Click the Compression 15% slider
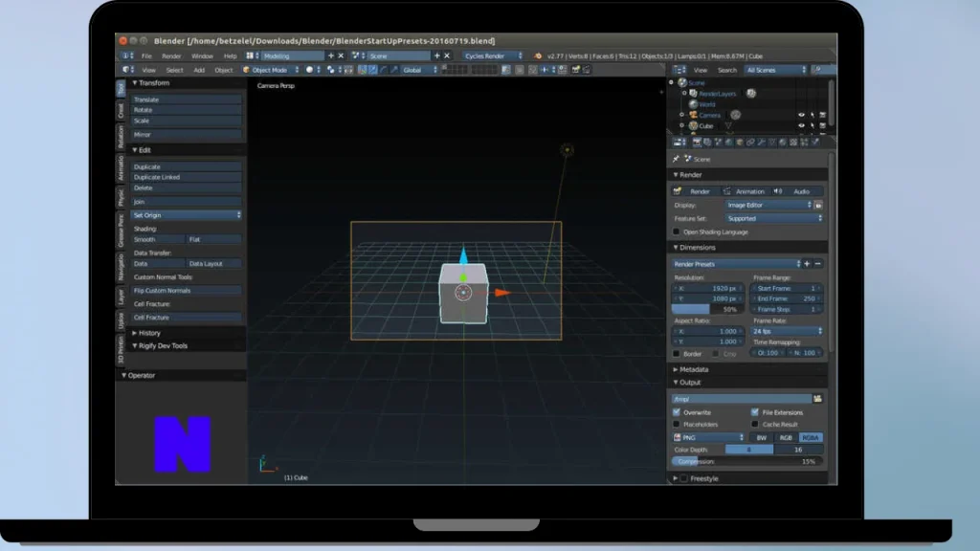This screenshot has height=551, width=980. pyautogui.click(x=746, y=462)
